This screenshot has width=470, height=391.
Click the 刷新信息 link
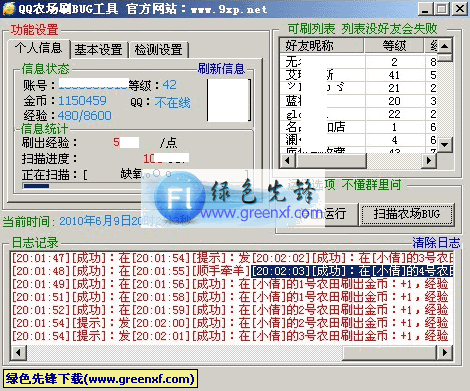click(221, 69)
